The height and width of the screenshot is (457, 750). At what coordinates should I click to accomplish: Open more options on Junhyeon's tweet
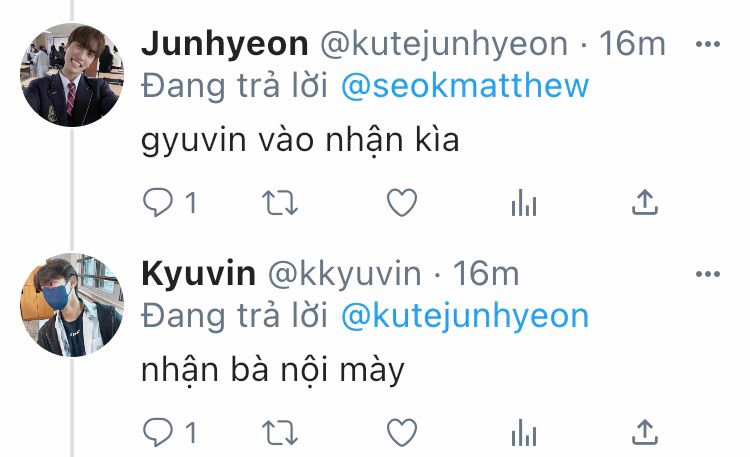click(708, 44)
